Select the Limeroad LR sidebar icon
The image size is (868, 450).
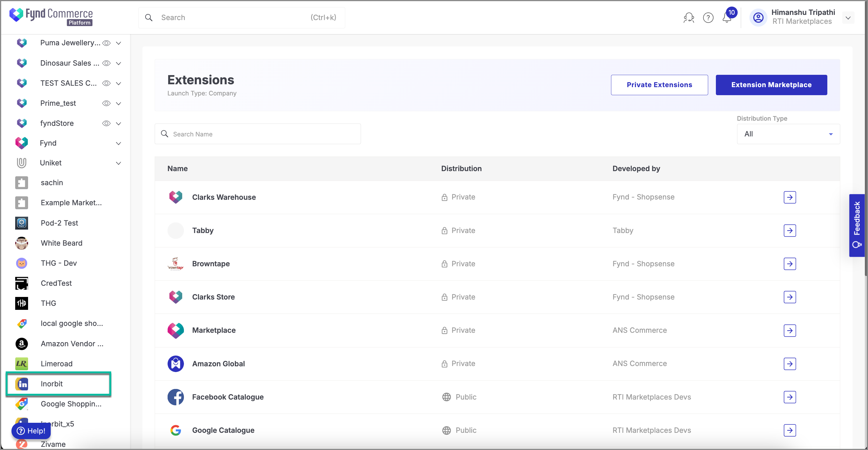click(x=21, y=364)
